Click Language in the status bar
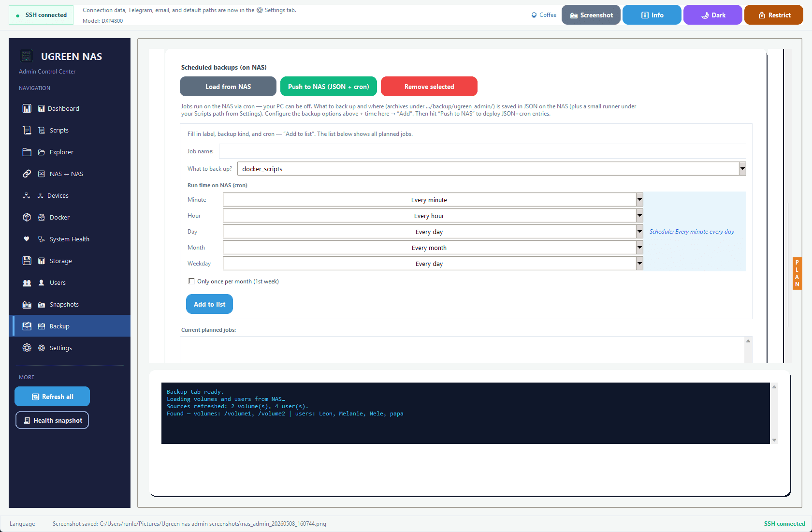The image size is (812, 532). (22, 524)
